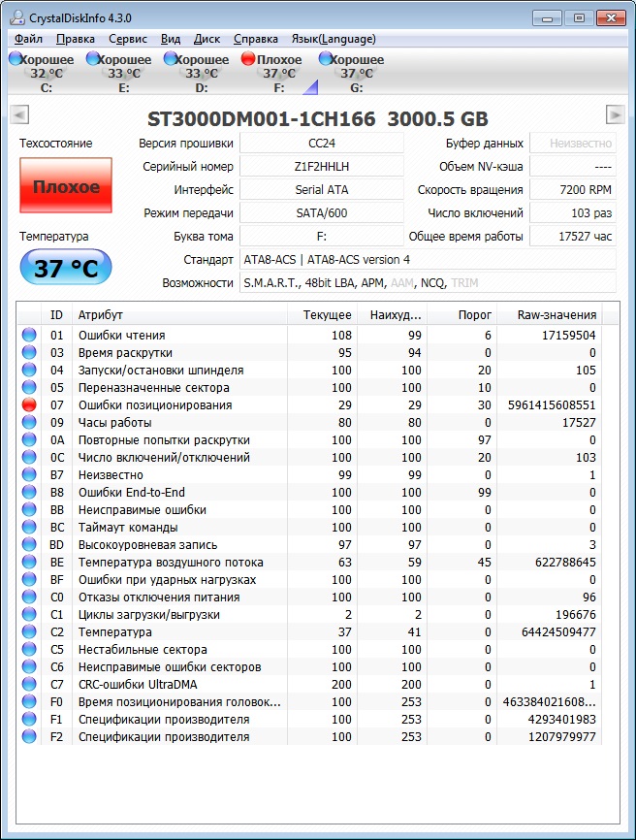The height and width of the screenshot is (840, 636).
Task: Click status icon for Ошибки при ударных нагрузках
Action: click(29, 580)
